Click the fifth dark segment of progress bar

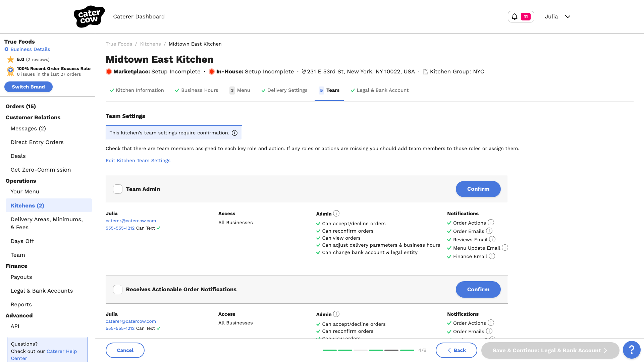(x=391, y=350)
